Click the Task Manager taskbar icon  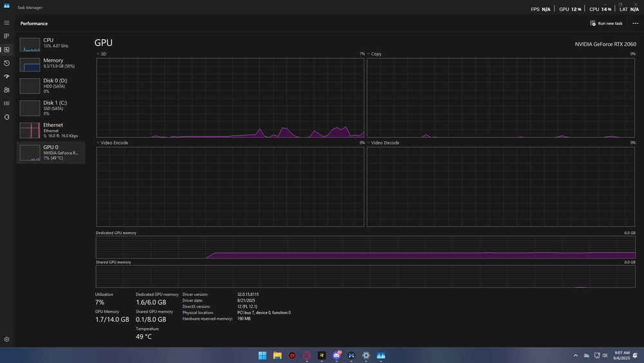click(381, 355)
